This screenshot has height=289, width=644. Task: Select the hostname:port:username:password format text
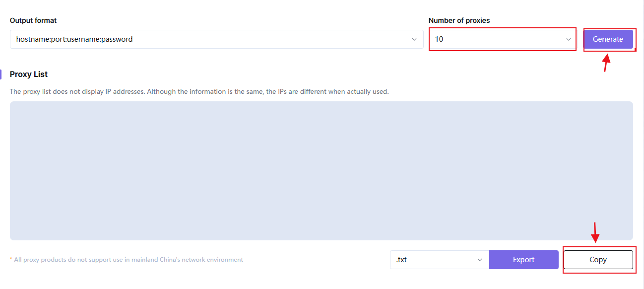point(74,39)
